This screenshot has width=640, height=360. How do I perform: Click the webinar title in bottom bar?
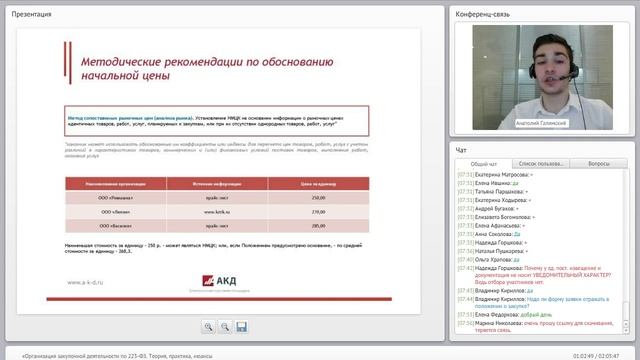pyautogui.click(x=117, y=356)
